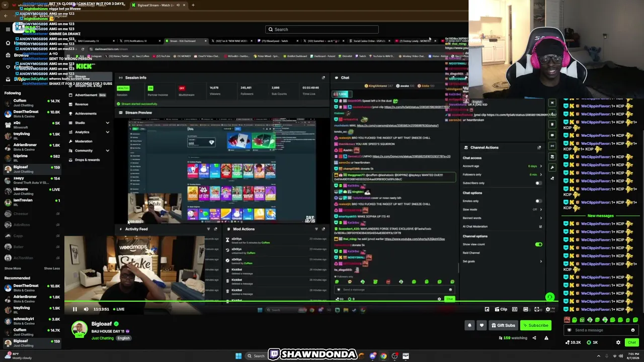Pause the Bigloaaf live stream
644x362 pixels.
75,309
